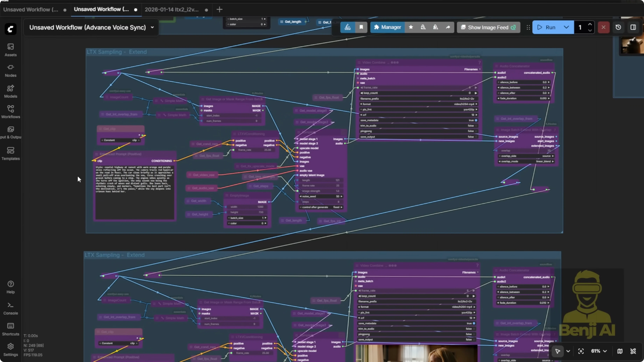Toggle the minimap icon
This screenshot has height=362, width=644.
coord(620,351)
